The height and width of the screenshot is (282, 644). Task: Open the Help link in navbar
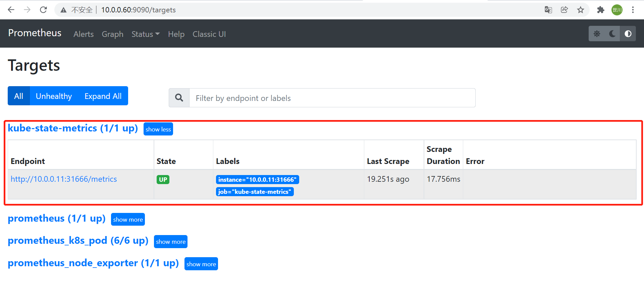[176, 34]
